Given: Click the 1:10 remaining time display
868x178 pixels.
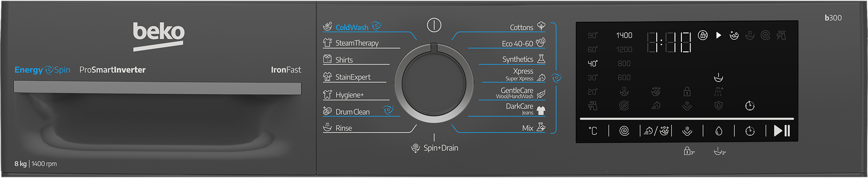Looking at the screenshot, I should (x=669, y=42).
